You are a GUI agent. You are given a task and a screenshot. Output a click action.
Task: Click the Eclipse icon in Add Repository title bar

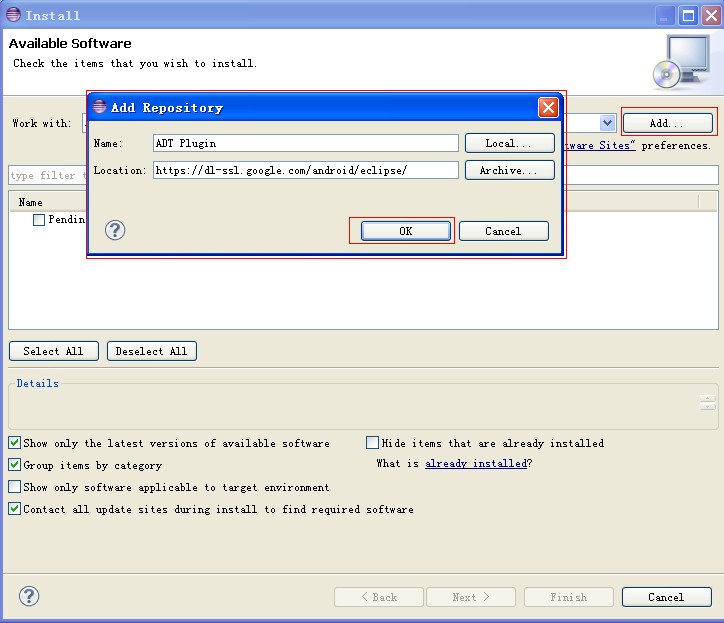[99, 107]
